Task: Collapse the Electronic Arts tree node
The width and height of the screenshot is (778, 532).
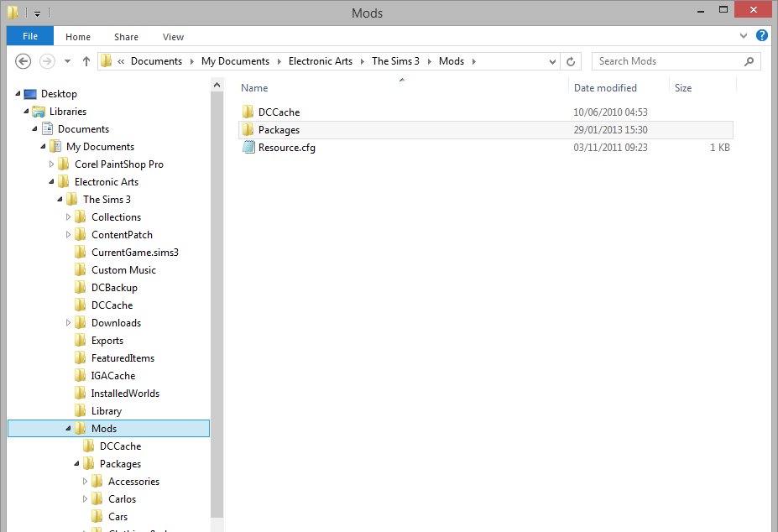Action: pos(51,181)
